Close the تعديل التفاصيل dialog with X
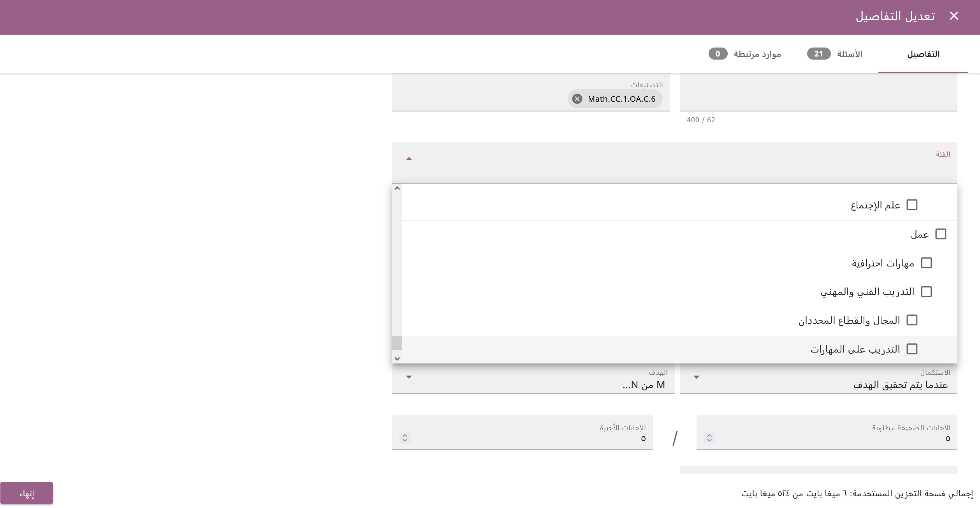This screenshot has width=980, height=508. 954,16
